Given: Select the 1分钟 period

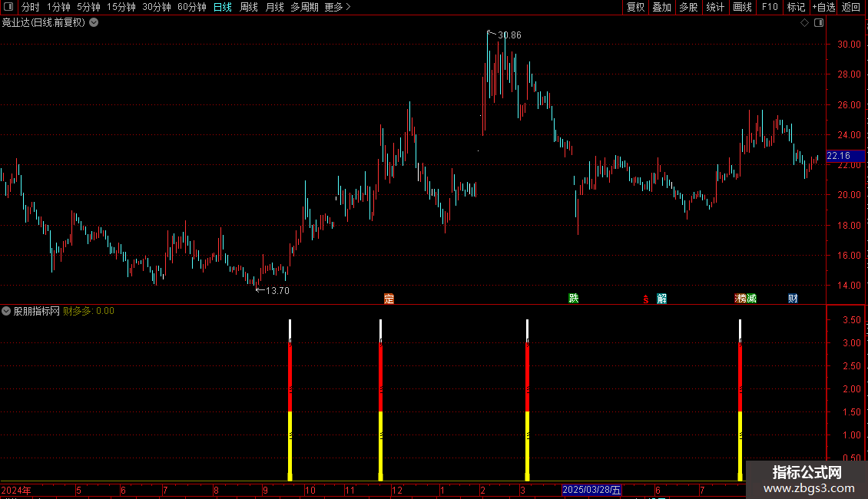Looking at the screenshot, I should point(58,7).
